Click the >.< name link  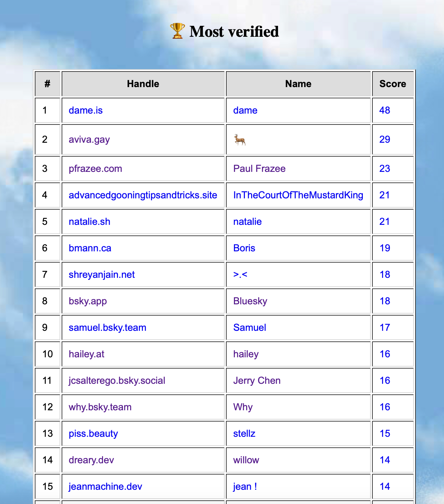point(240,275)
